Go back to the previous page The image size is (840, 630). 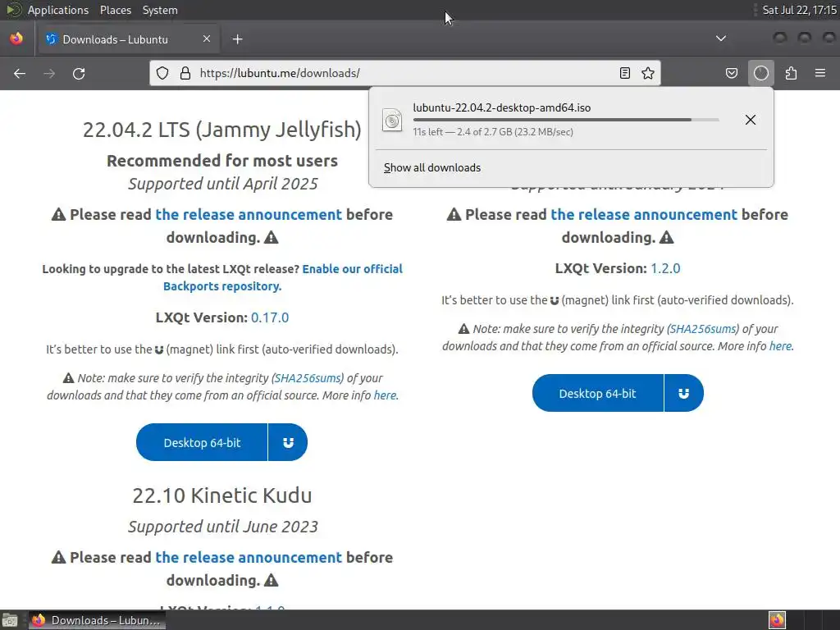coord(20,73)
